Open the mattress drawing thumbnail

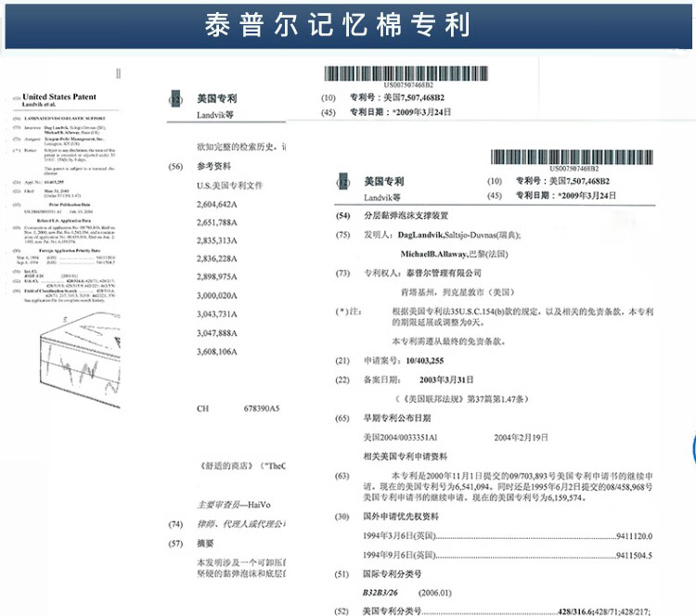coord(80,359)
